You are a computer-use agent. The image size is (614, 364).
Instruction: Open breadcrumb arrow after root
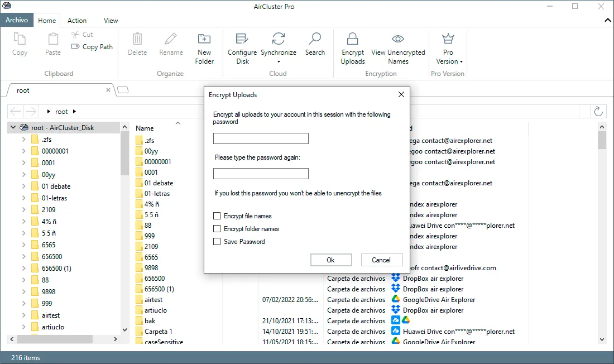tap(74, 112)
